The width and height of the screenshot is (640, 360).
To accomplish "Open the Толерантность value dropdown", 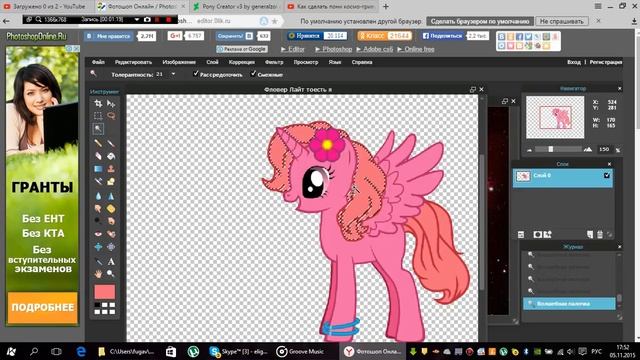I will click(x=173, y=74).
